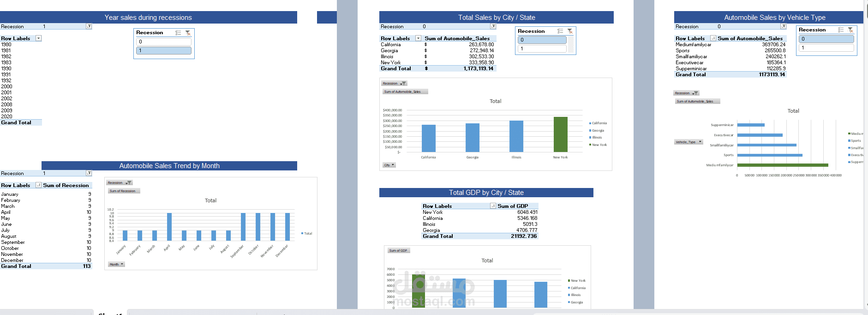Select item 1 in Year sales Recession slicer
Image resolution: width=868 pixels, height=315 pixels.
tap(164, 50)
